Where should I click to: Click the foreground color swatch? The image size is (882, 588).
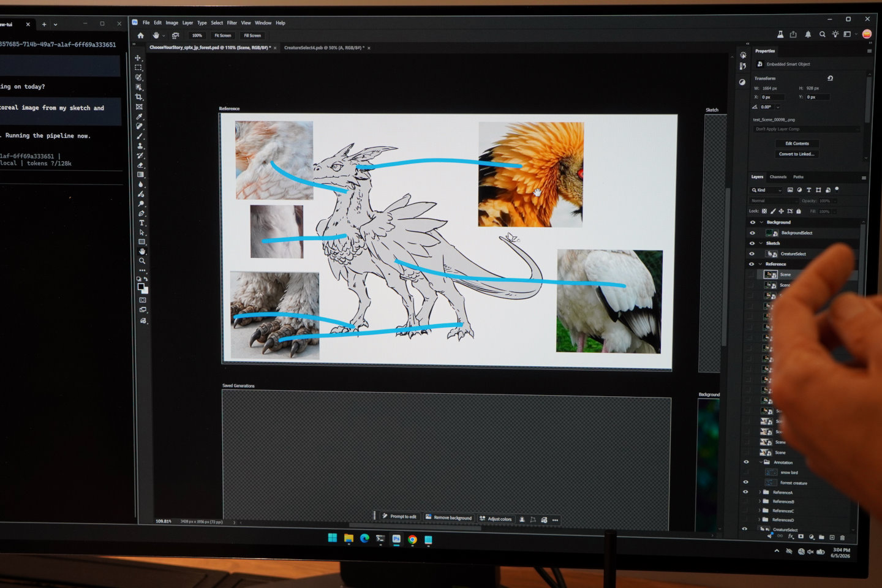pos(141,286)
